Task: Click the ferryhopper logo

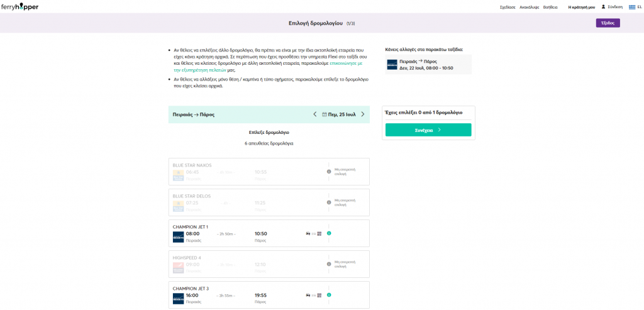Action: click(19, 6)
